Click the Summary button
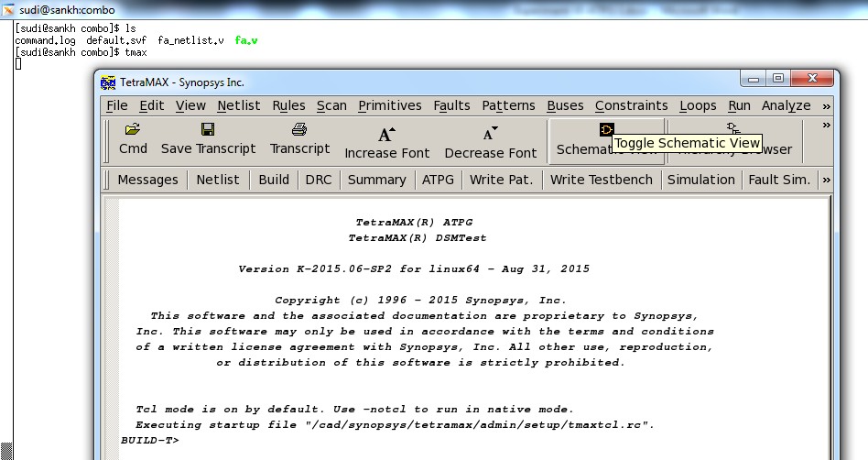The image size is (868, 460). point(376,180)
